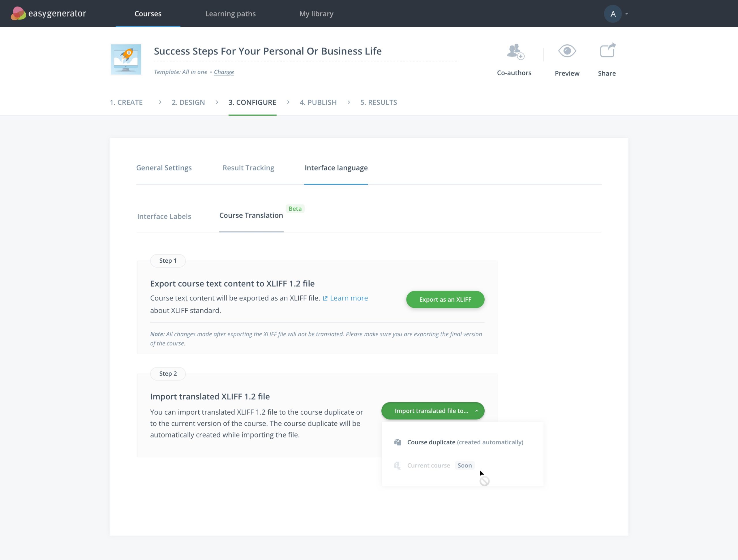
Task: Click the Share export icon
Action: click(607, 51)
